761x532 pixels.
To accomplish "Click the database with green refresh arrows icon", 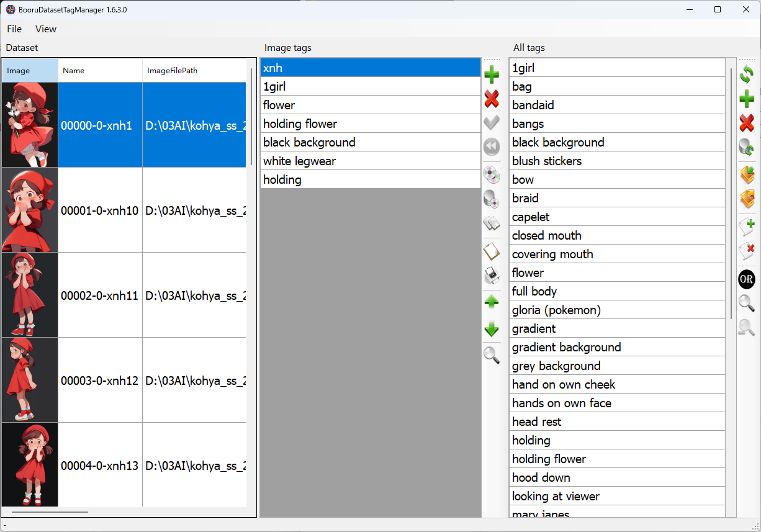I will 747,147.
